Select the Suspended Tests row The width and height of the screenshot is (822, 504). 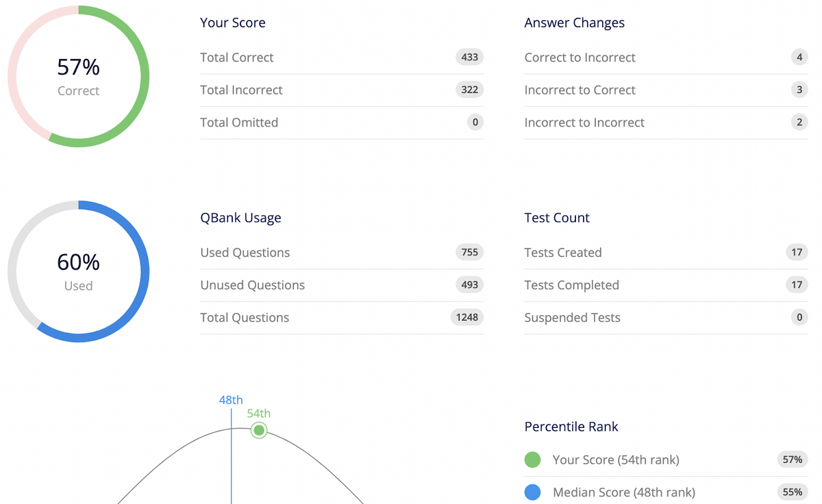coord(666,318)
